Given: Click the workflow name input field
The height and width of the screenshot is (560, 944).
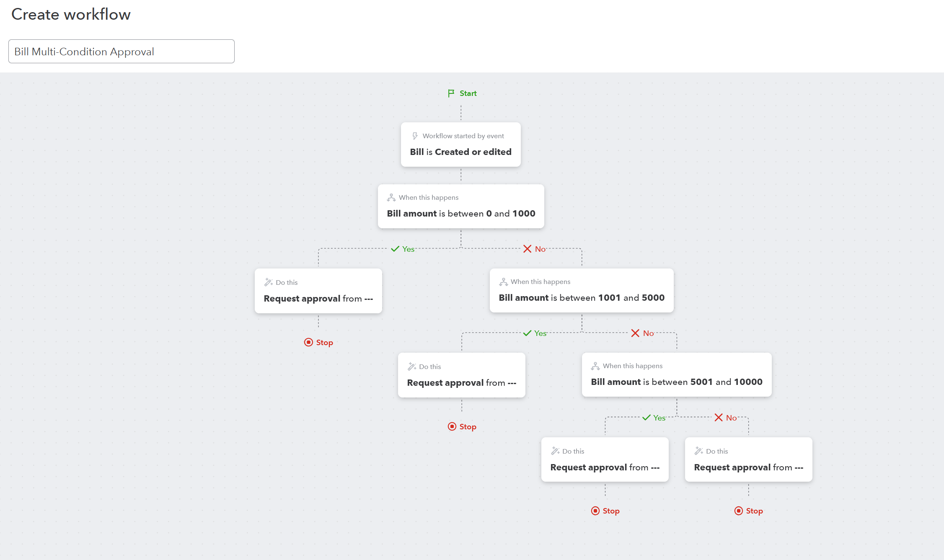Looking at the screenshot, I should point(121,51).
